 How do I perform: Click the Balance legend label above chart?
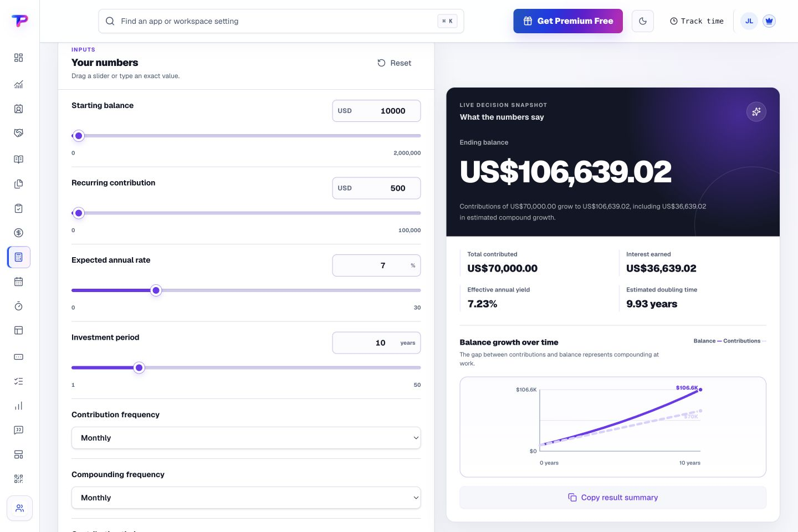coord(704,341)
